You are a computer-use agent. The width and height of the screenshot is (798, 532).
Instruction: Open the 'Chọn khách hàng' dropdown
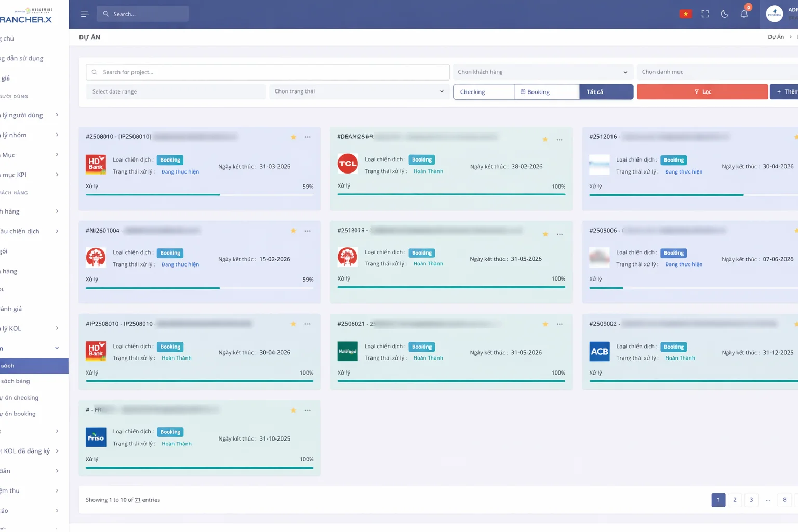(x=542, y=72)
